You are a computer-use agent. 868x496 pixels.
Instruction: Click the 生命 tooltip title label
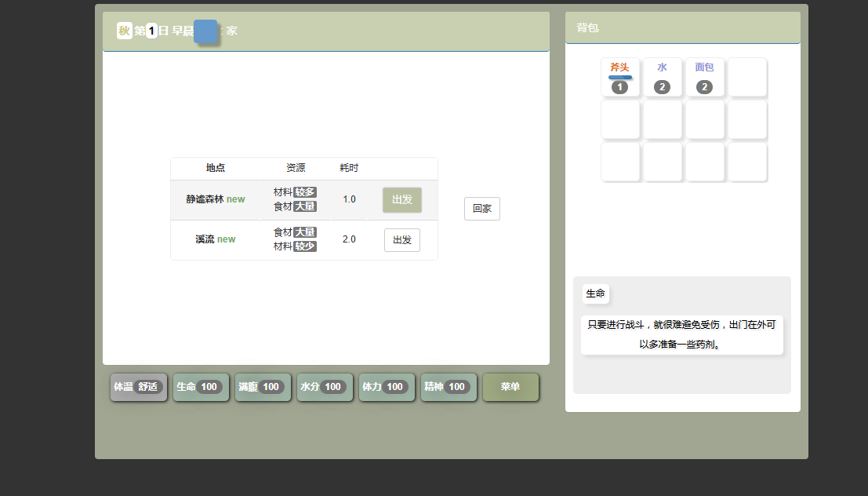tap(596, 294)
